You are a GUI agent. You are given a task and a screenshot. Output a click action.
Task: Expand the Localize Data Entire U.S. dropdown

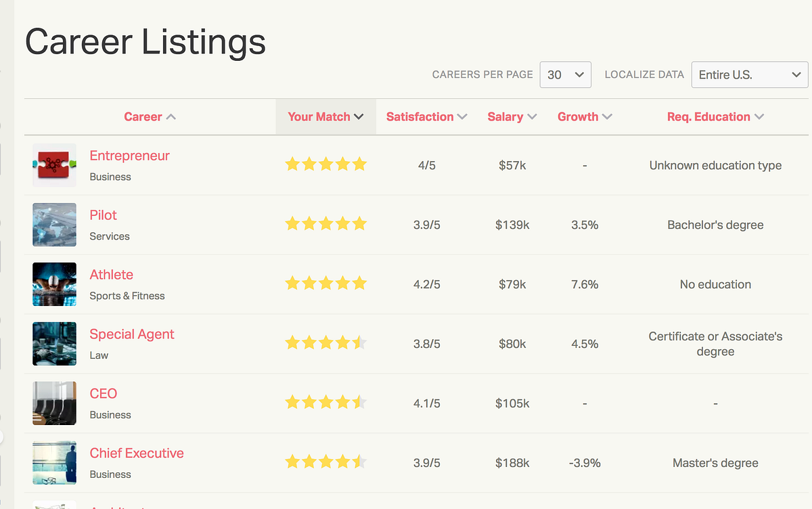coord(750,74)
